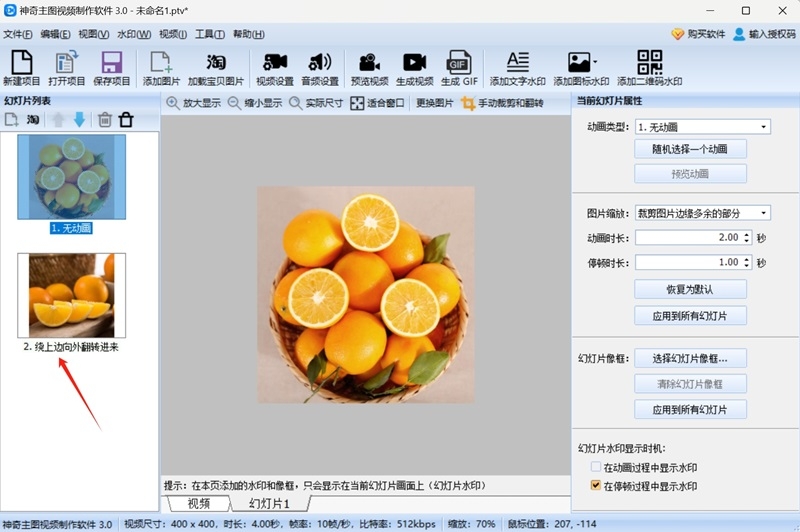The height and width of the screenshot is (532, 800).
Task: Click 选择幻灯片像框... button
Action: point(690,359)
